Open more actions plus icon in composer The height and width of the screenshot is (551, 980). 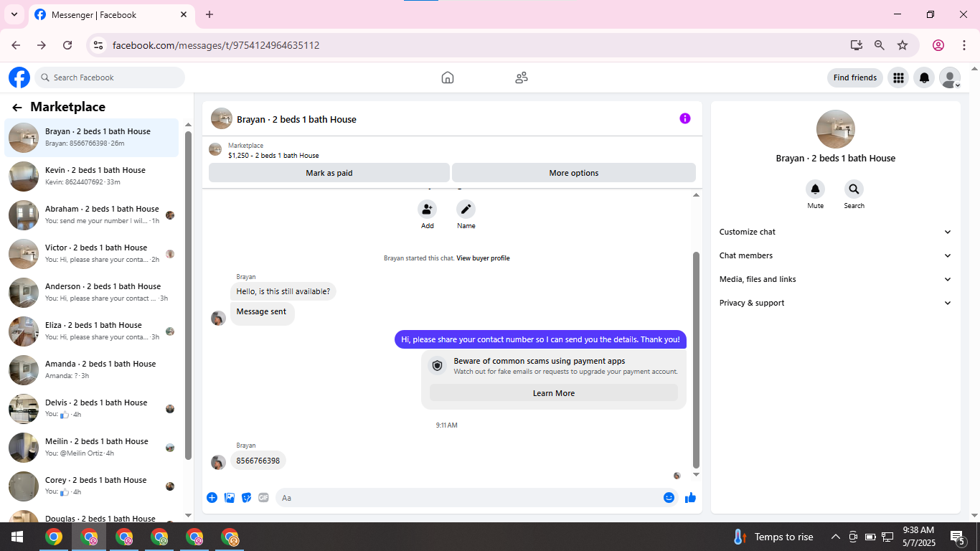pos(212,497)
